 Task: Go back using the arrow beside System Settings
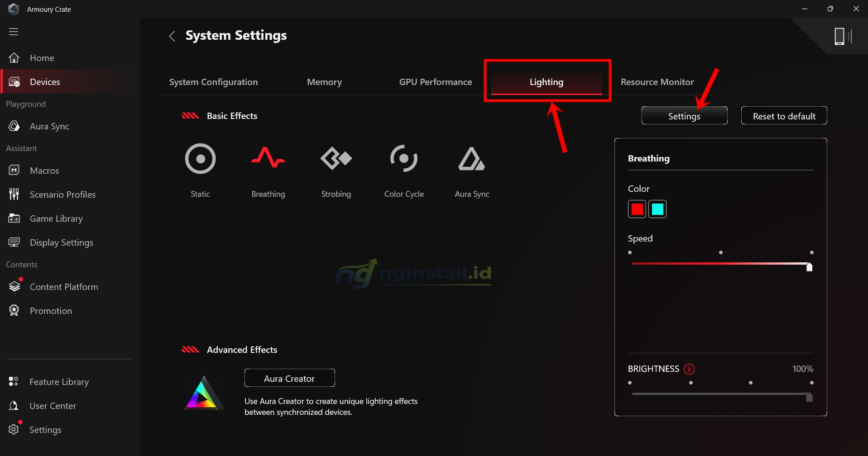click(172, 36)
